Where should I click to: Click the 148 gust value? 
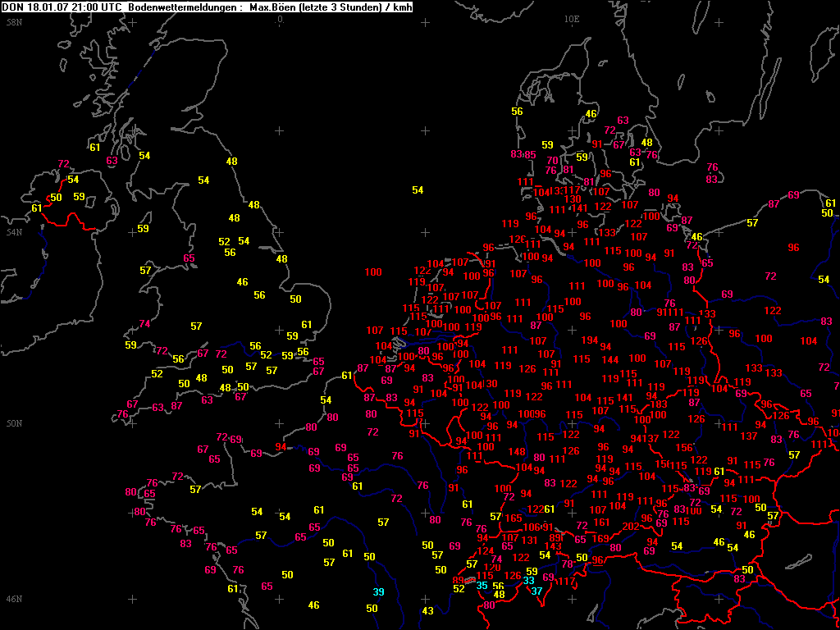point(517,452)
